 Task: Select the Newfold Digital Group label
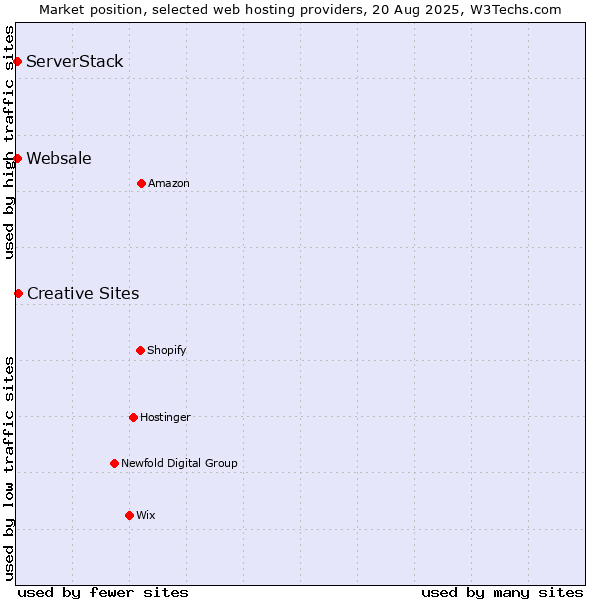pos(179,463)
